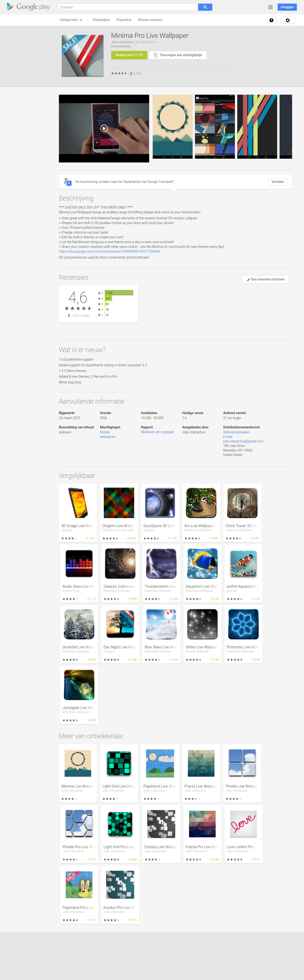Expand the Categorieën dropdown
The image size is (304, 980).
click(71, 20)
